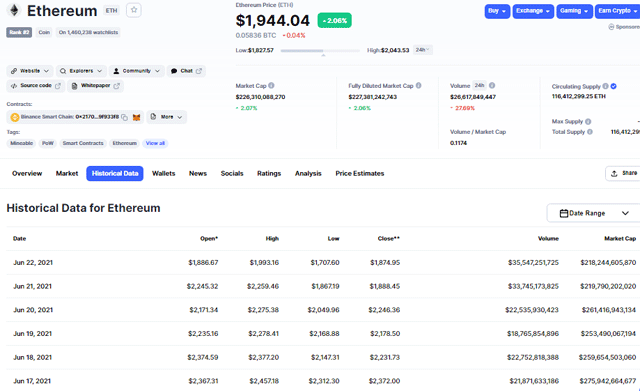Image resolution: width=640 pixels, height=391 pixels.
Task: Open the Buy dropdown
Action: 497,11
